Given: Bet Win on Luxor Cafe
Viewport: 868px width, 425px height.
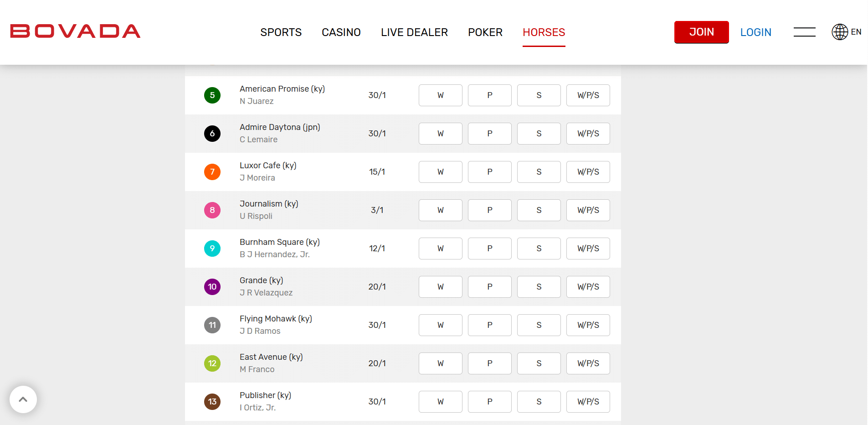Looking at the screenshot, I should pyautogui.click(x=441, y=172).
